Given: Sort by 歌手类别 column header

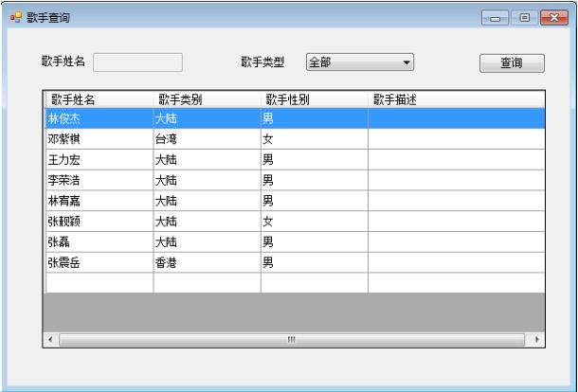Looking at the screenshot, I should coord(208,99).
